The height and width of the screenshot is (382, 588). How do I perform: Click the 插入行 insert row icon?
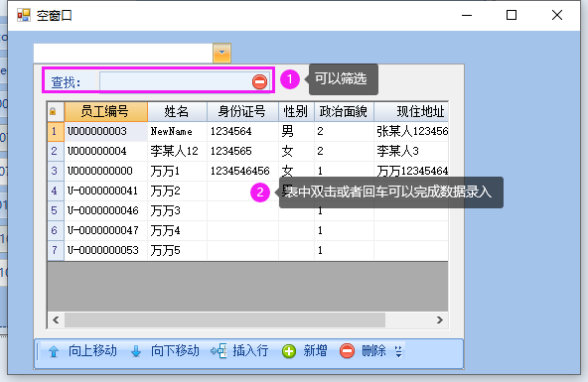[219, 351]
